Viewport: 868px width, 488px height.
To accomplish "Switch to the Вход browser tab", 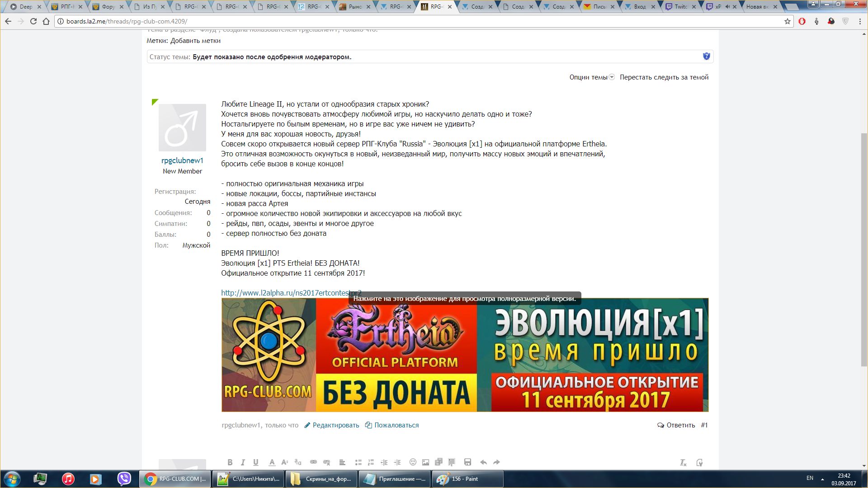I will [x=639, y=7].
